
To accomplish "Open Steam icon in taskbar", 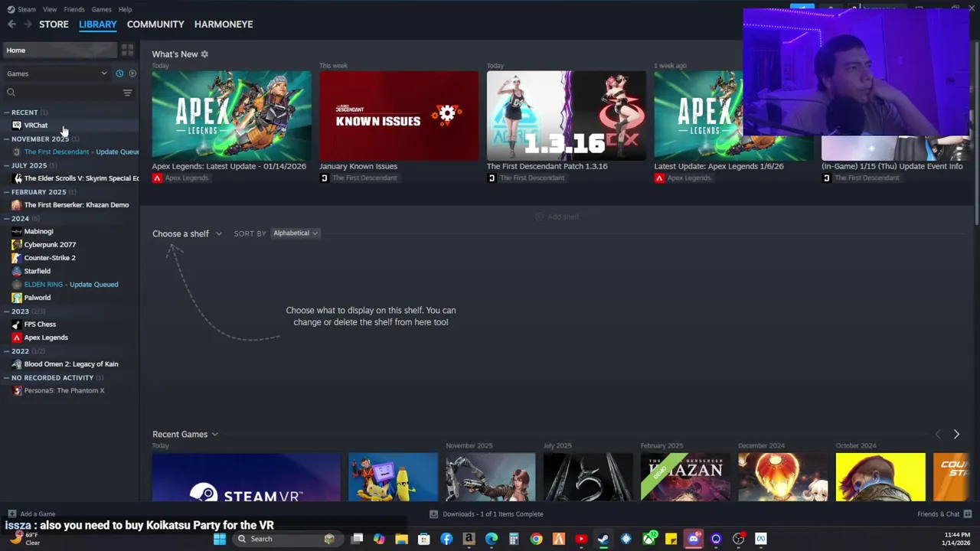I will (x=603, y=539).
